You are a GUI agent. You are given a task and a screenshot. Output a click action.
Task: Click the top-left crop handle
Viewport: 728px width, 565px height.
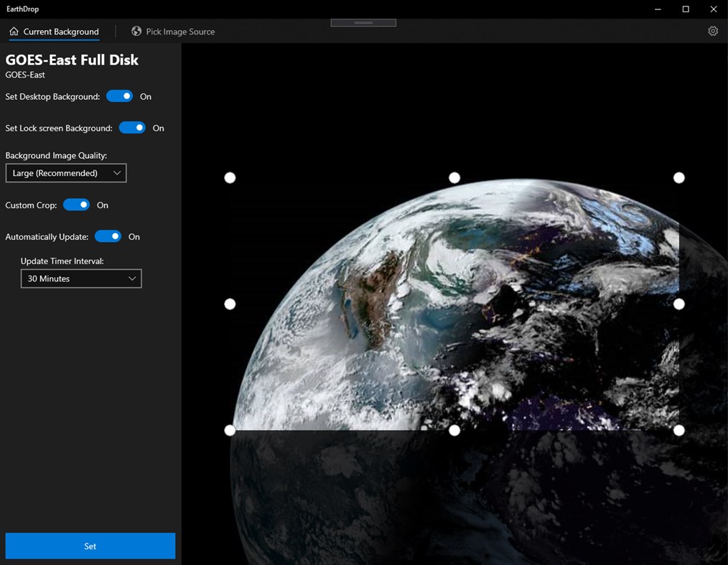230,177
